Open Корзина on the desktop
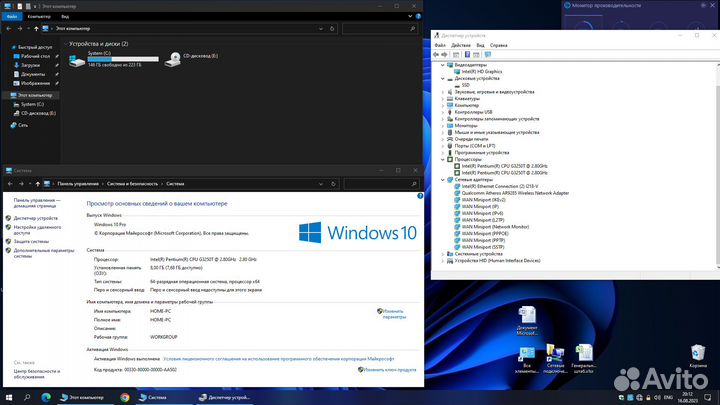The image size is (720, 405). pos(698,356)
